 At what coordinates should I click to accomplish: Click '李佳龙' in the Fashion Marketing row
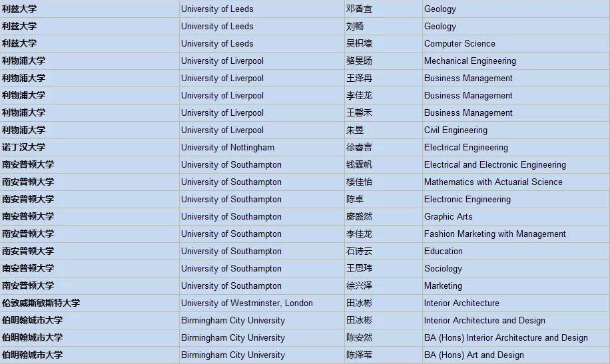click(x=359, y=234)
